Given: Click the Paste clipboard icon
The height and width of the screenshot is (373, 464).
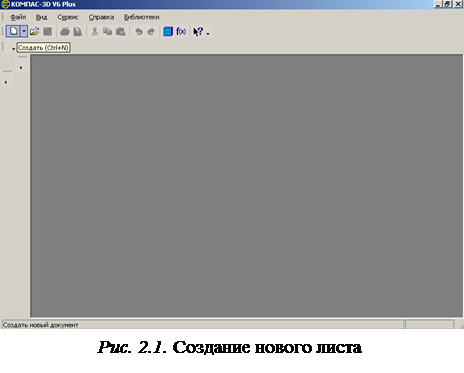Looking at the screenshot, I should click(120, 32).
